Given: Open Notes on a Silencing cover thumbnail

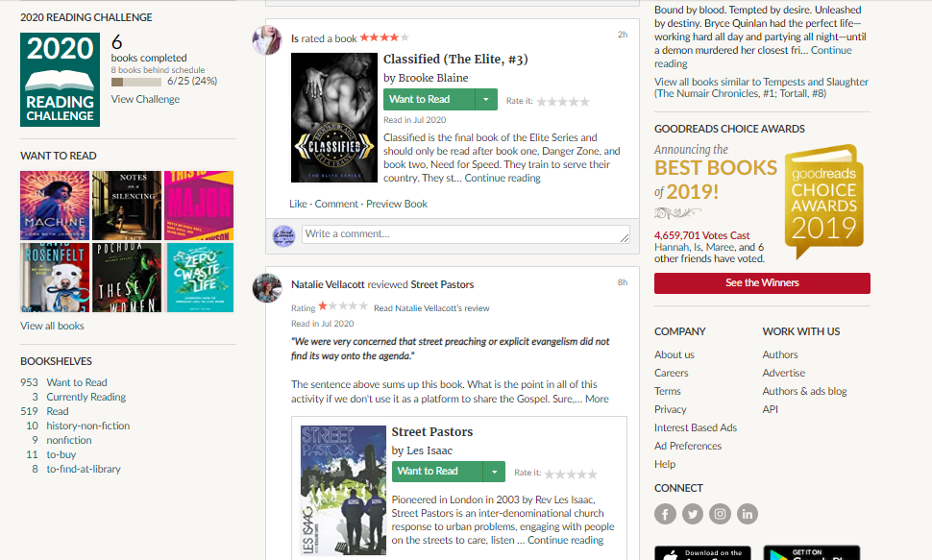Looking at the screenshot, I should coord(127,206).
